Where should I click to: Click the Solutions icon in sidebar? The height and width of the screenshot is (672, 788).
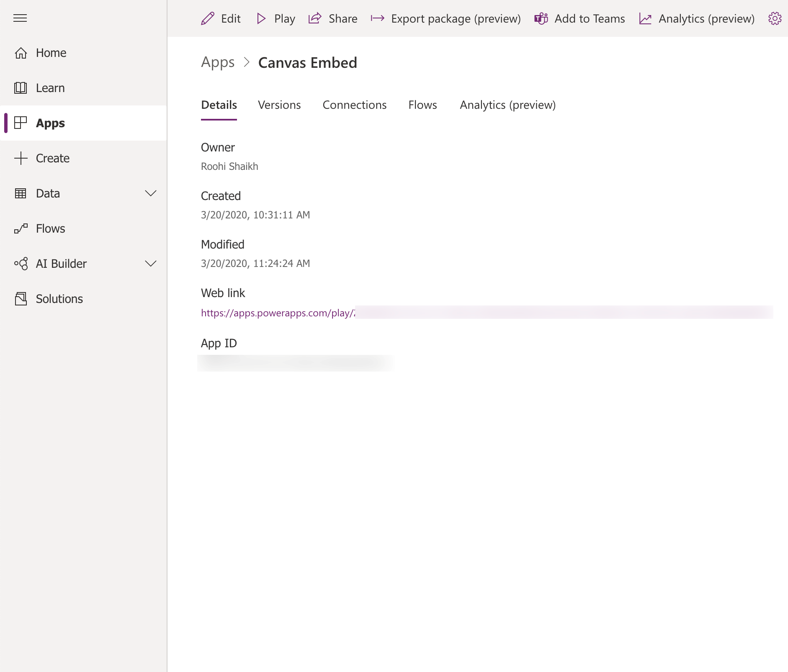pos(21,299)
